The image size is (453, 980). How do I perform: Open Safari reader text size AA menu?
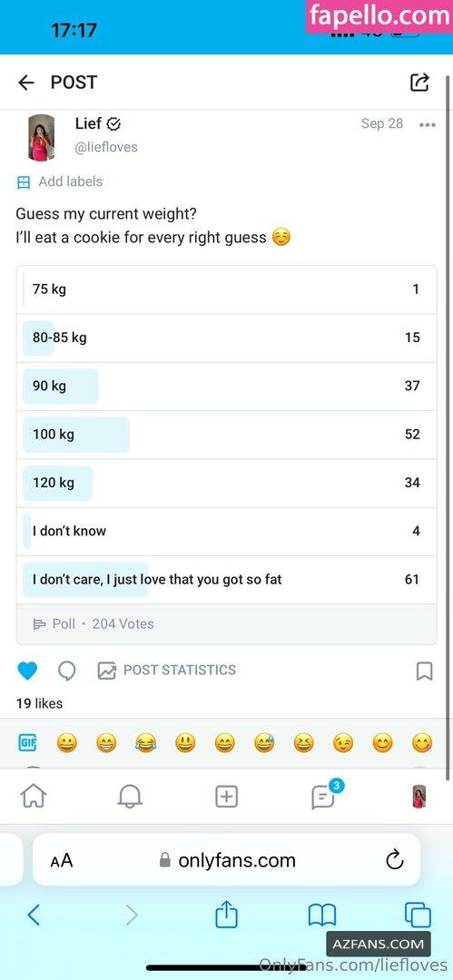[x=62, y=860]
